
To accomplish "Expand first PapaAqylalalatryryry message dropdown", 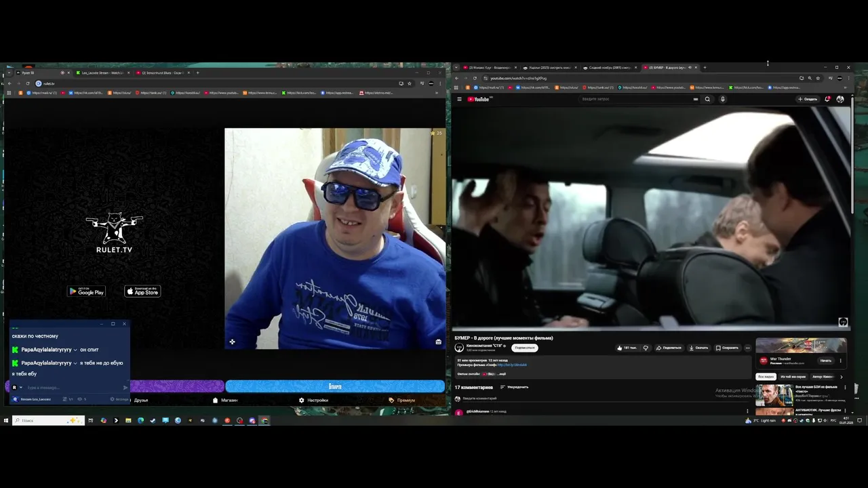I will [75, 350].
